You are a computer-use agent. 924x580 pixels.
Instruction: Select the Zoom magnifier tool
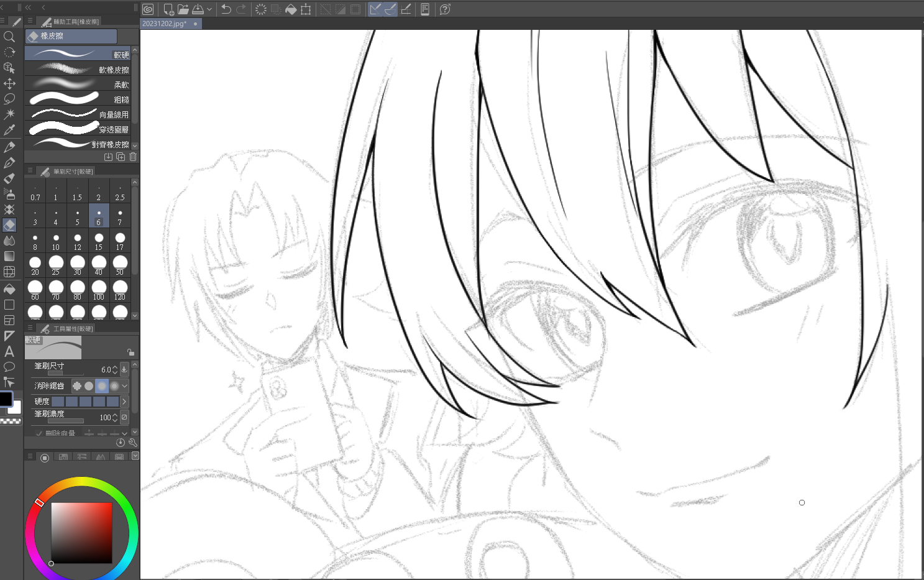pos(9,37)
